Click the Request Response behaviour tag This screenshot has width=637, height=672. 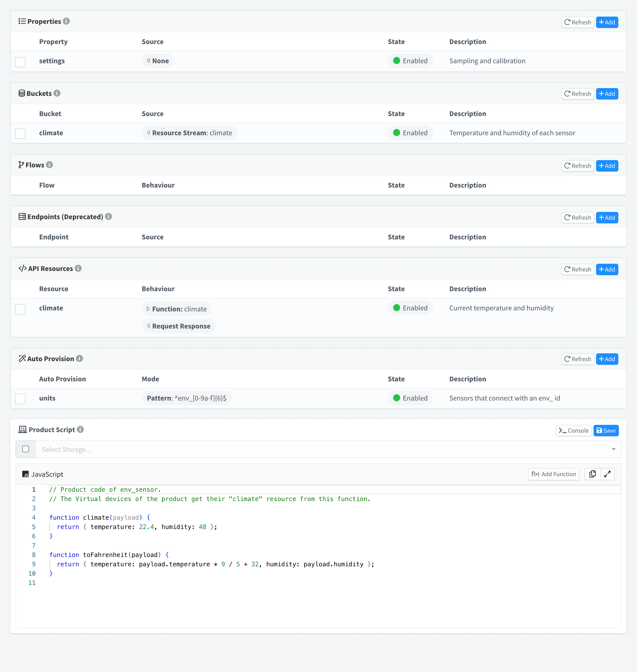click(x=179, y=326)
